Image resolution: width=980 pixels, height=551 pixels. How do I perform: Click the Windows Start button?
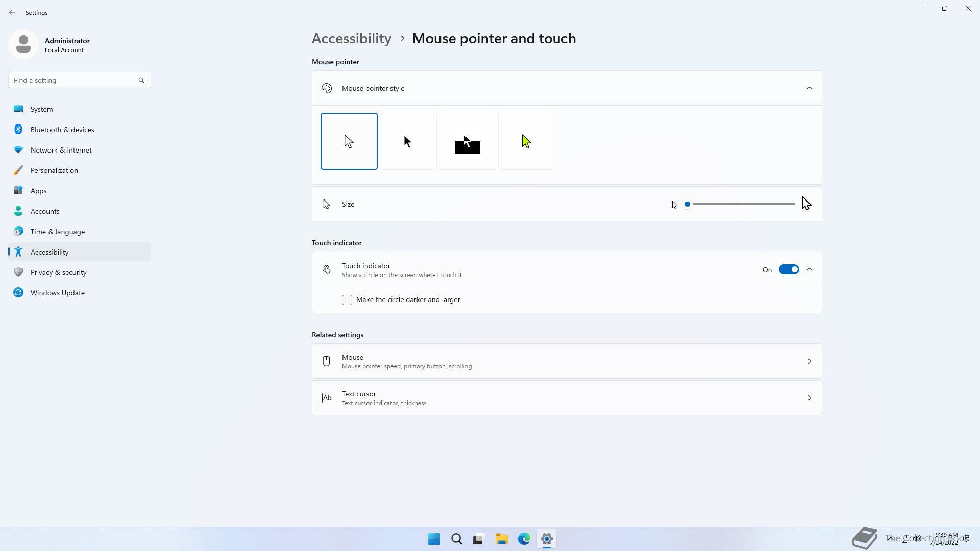pyautogui.click(x=434, y=539)
